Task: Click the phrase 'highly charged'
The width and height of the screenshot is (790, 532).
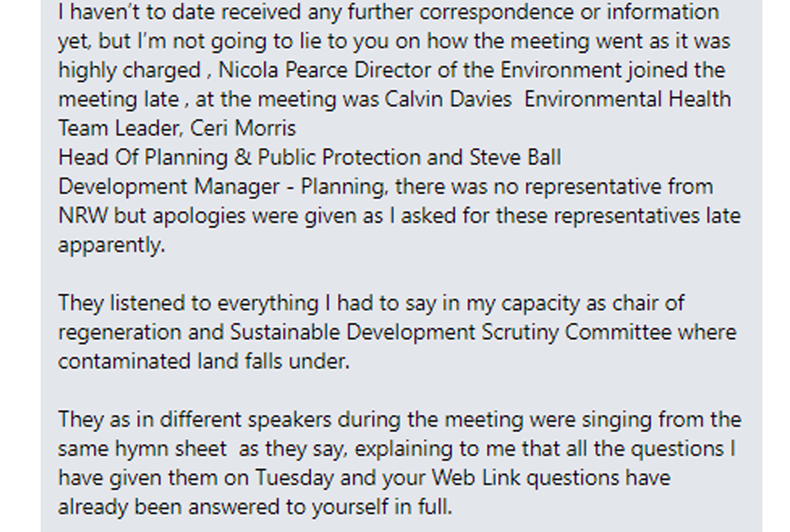Action: [x=130, y=71]
